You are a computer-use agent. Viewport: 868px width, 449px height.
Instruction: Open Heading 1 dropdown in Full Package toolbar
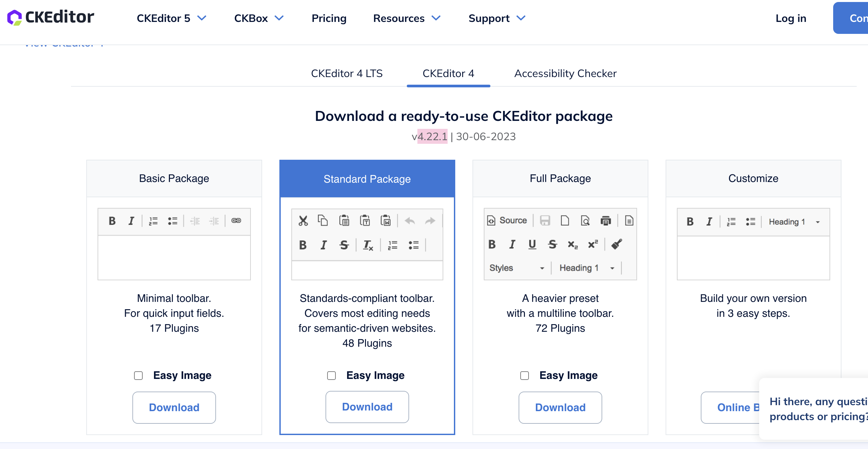coord(586,268)
